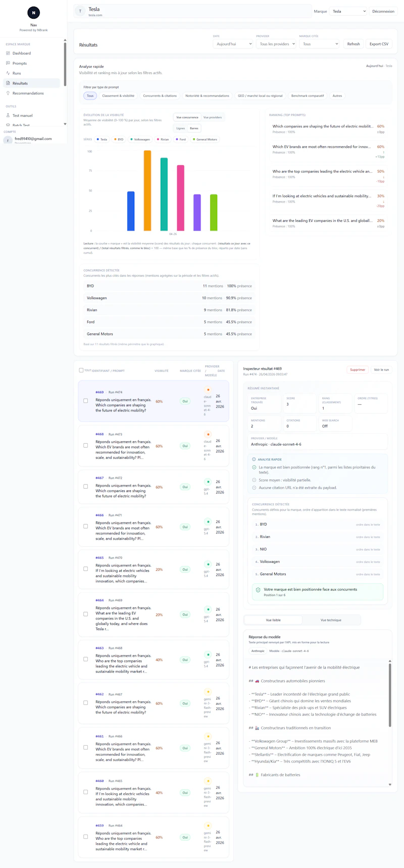Toggle the Rivian series legend chip
Viewport: 404px width, 868px height.
pyautogui.click(x=163, y=139)
